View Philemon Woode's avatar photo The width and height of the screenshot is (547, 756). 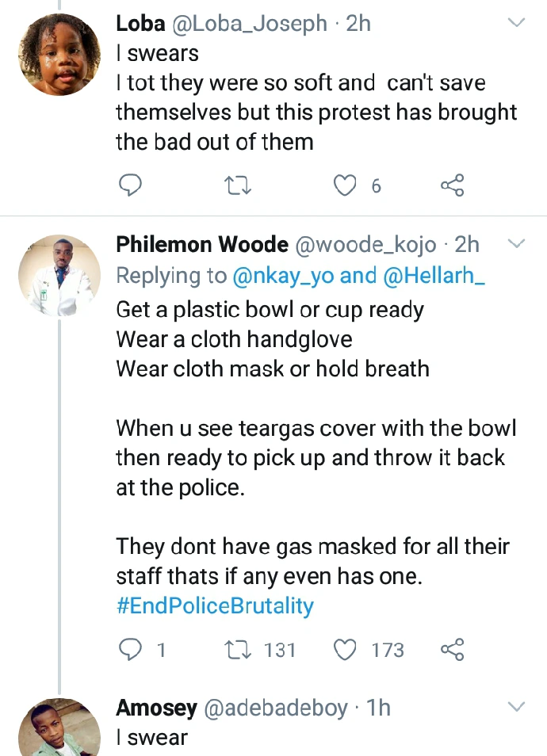pyautogui.click(x=59, y=275)
